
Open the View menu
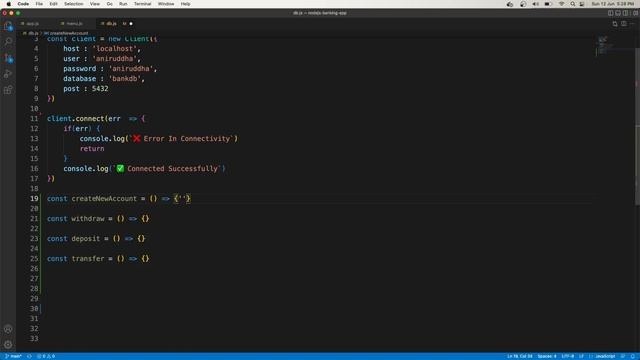coord(95,4)
